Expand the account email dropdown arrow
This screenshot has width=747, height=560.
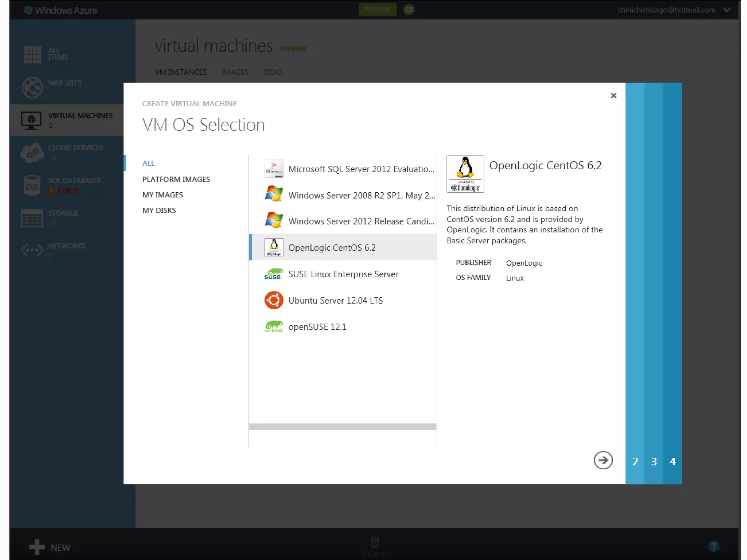pos(727,10)
